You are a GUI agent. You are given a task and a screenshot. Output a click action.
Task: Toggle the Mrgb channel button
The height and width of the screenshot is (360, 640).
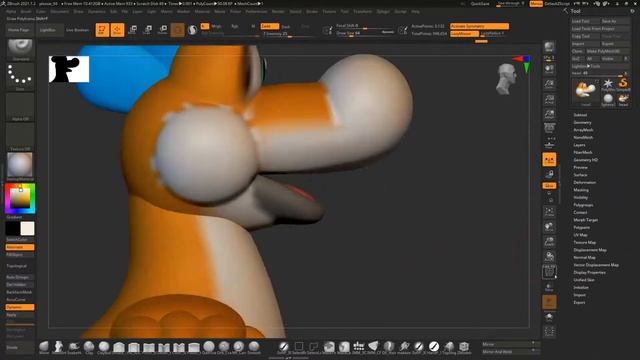click(216, 26)
